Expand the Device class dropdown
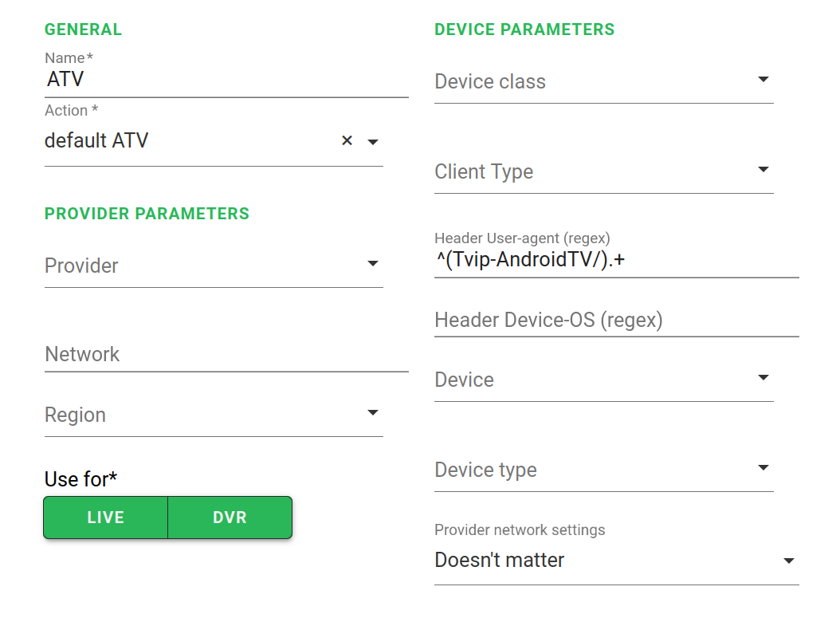Image resolution: width=840 pixels, height=618 pixels. tap(590, 81)
